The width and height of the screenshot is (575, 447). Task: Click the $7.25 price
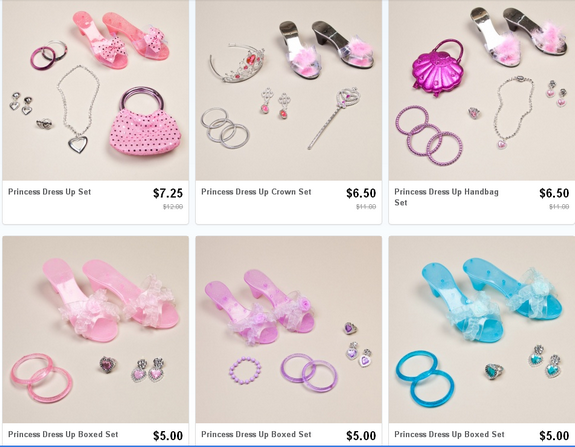tap(168, 193)
